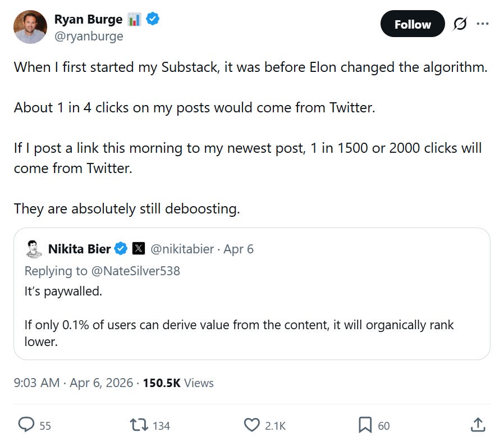This screenshot has height=441, width=504.
Task: Click the Grok slashed-circle icon
Action: click(x=460, y=24)
